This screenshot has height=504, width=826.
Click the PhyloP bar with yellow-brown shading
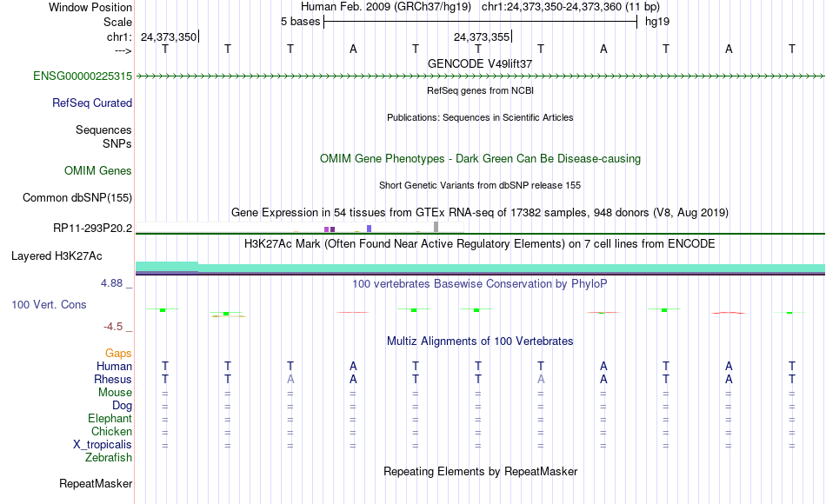tap(227, 315)
